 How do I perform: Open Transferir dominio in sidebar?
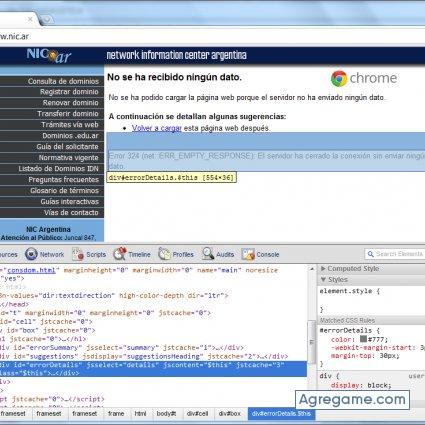68,114
